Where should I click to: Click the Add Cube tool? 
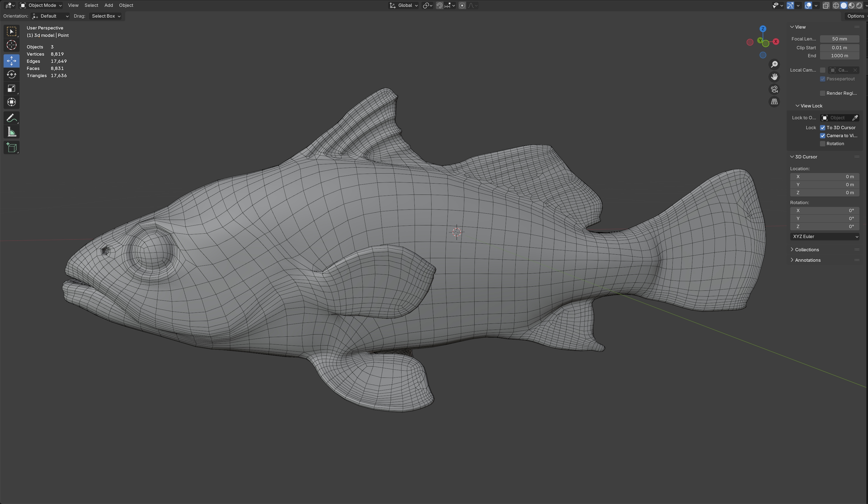11,148
